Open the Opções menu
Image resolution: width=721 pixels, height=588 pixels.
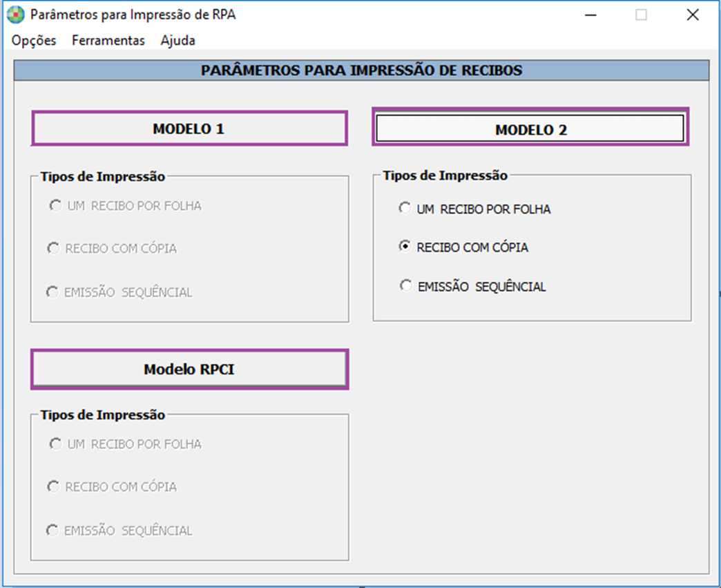pos(34,41)
